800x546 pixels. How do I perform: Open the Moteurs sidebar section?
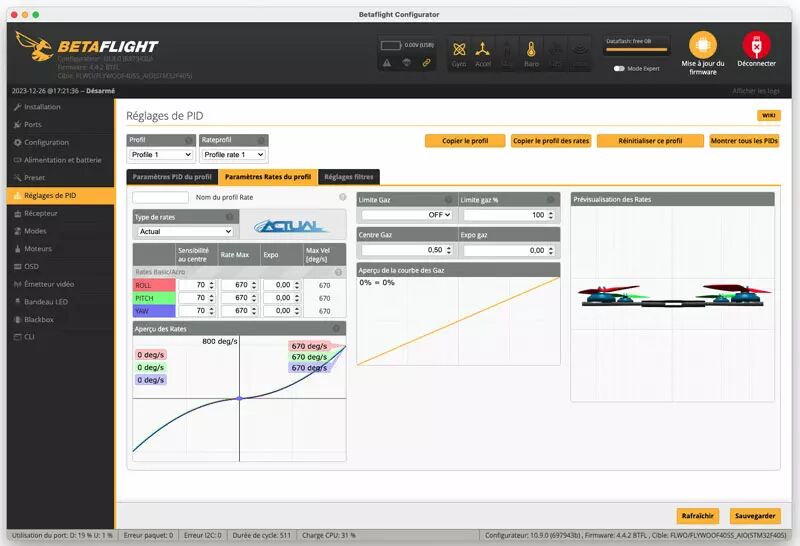coord(61,249)
